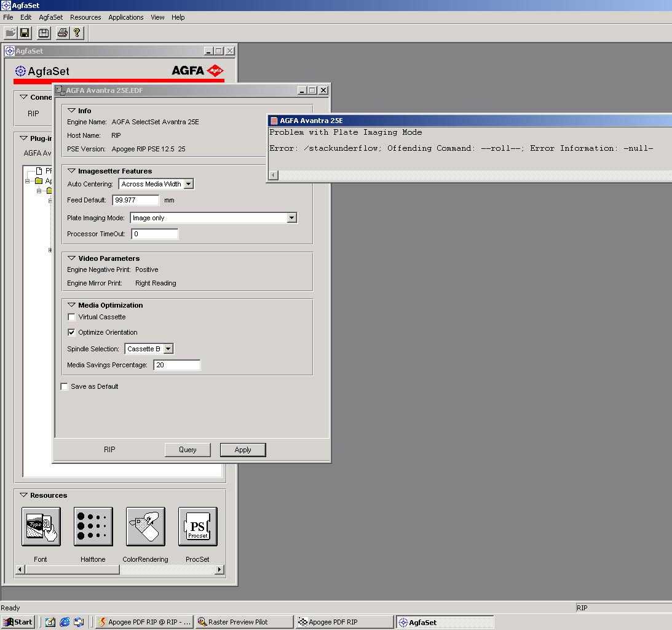Image resolution: width=672 pixels, height=630 pixels.
Task: Open the Auto Centering dropdown
Action: [189, 184]
